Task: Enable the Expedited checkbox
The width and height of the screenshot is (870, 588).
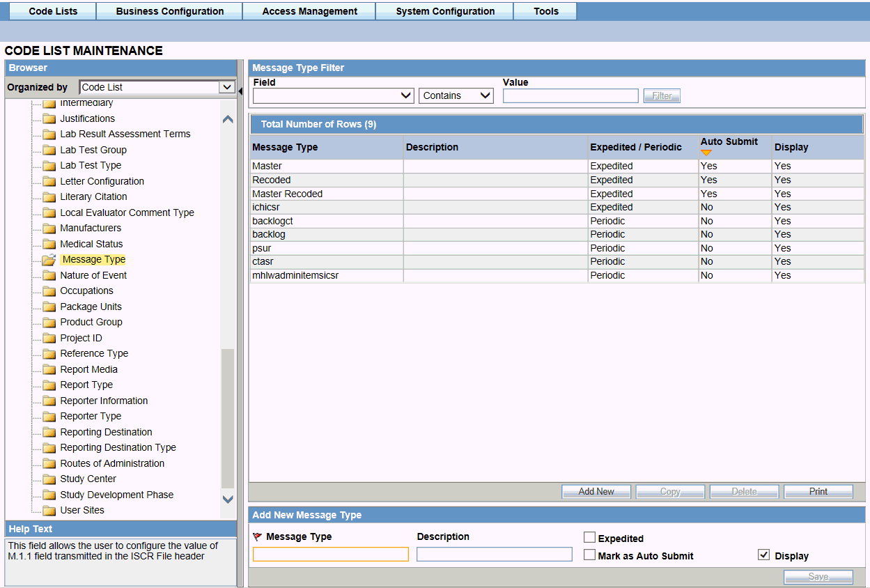Action: point(589,537)
